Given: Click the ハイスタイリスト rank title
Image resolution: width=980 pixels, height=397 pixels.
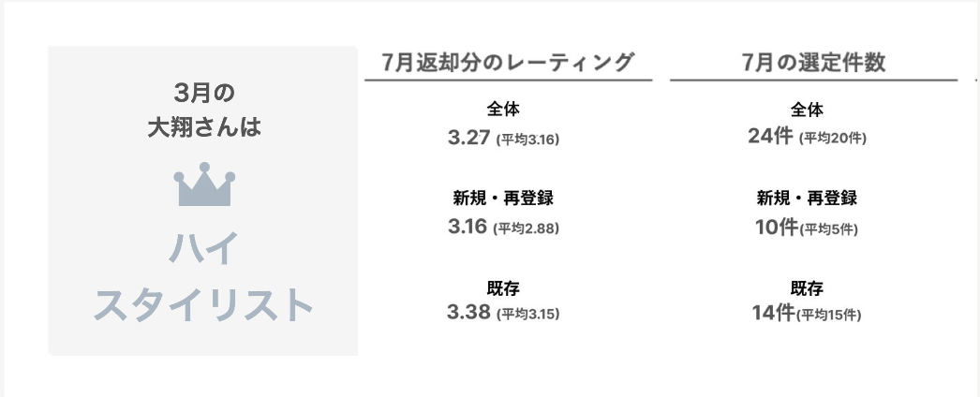Looking at the screenshot, I should point(203,278).
